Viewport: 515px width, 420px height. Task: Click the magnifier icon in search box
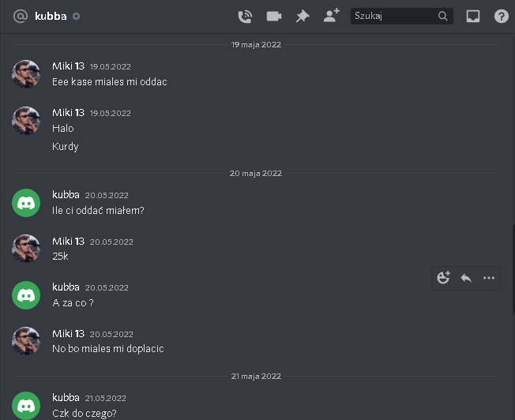443,16
